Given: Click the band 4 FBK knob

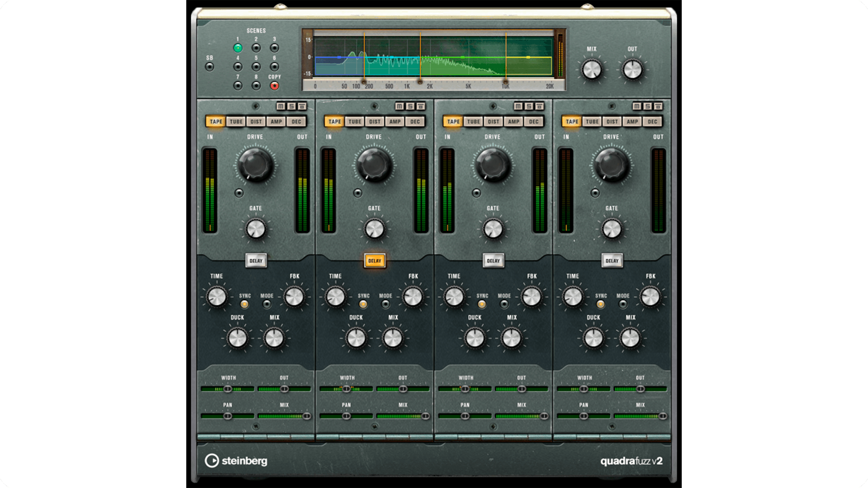Looking at the screenshot, I should (651, 297).
